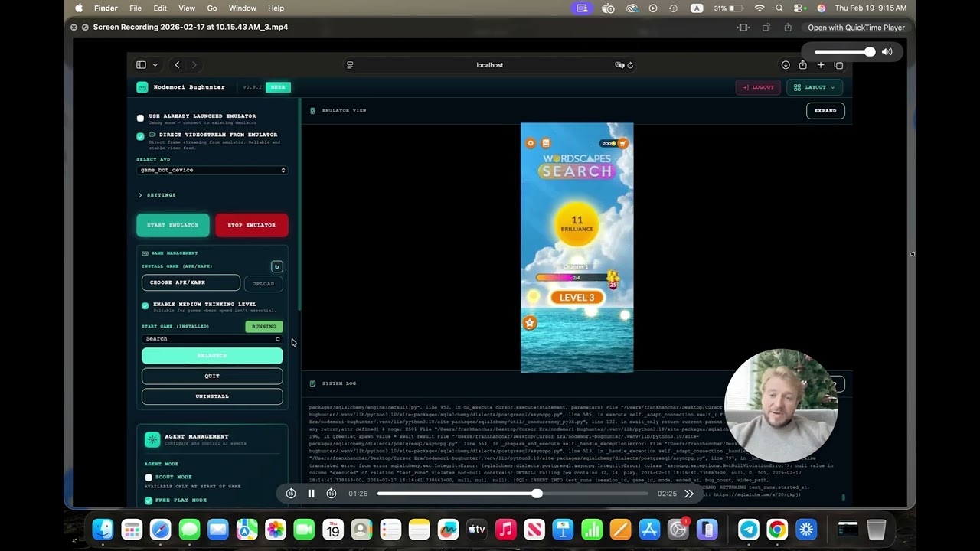Open Safari from the Dock
Image resolution: width=980 pixels, height=551 pixels.
click(160, 530)
